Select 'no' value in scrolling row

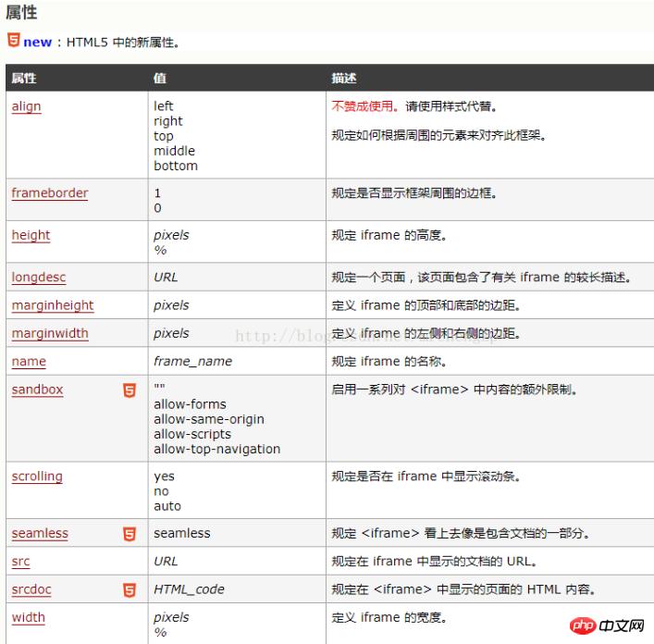(x=161, y=491)
